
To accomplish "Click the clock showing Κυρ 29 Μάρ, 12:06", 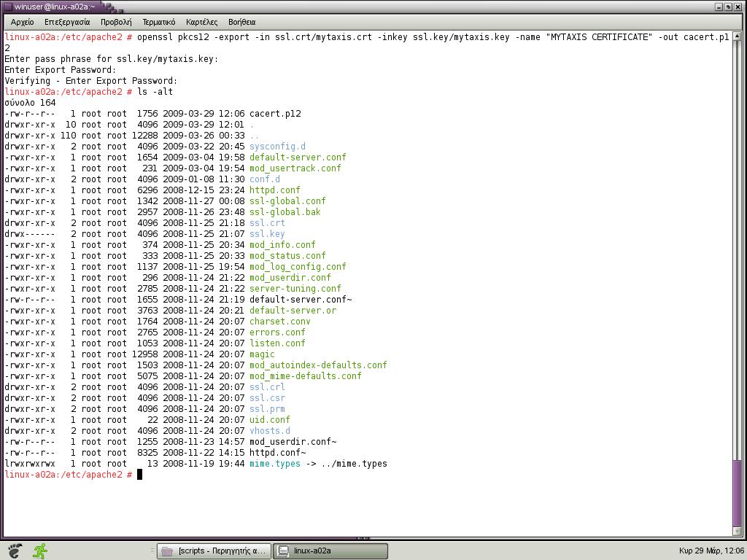I will pyautogui.click(x=711, y=551).
